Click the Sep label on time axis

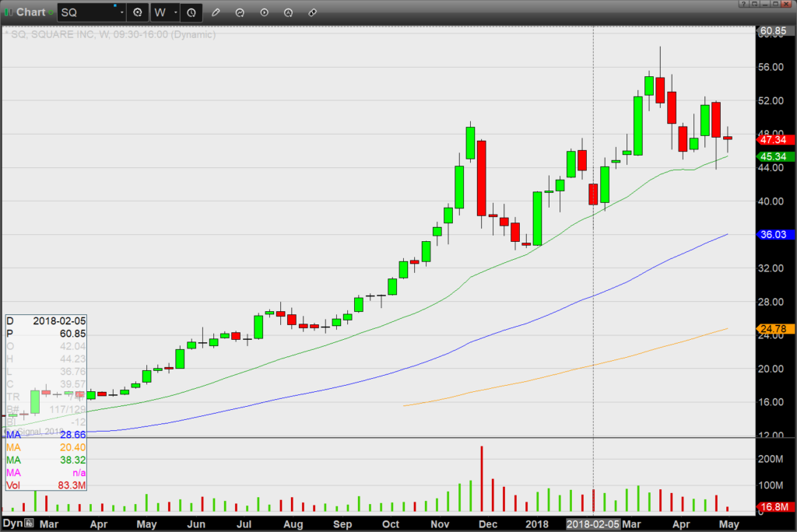pos(342,524)
